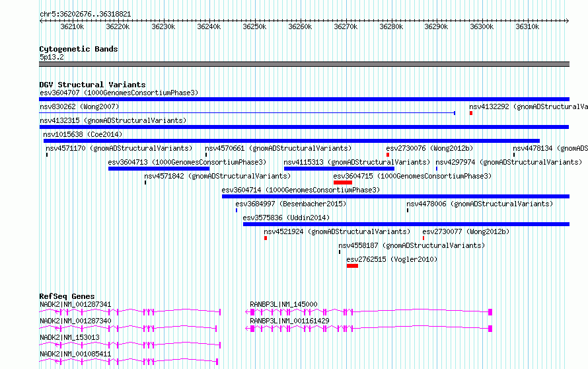Select the NADK2|NM_001085411 transcript label
Image resolution: width=588 pixels, height=369 pixels.
(75, 354)
